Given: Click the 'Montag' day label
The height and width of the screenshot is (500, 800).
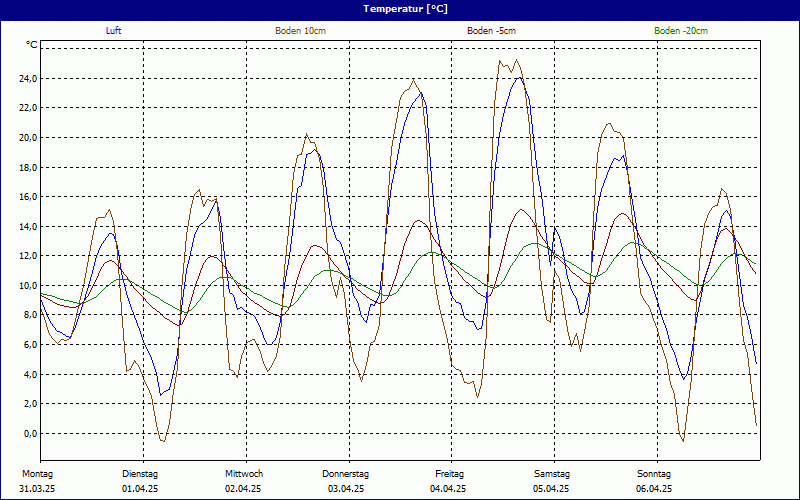Looking at the screenshot, I should pyautogui.click(x=37, y=474).
